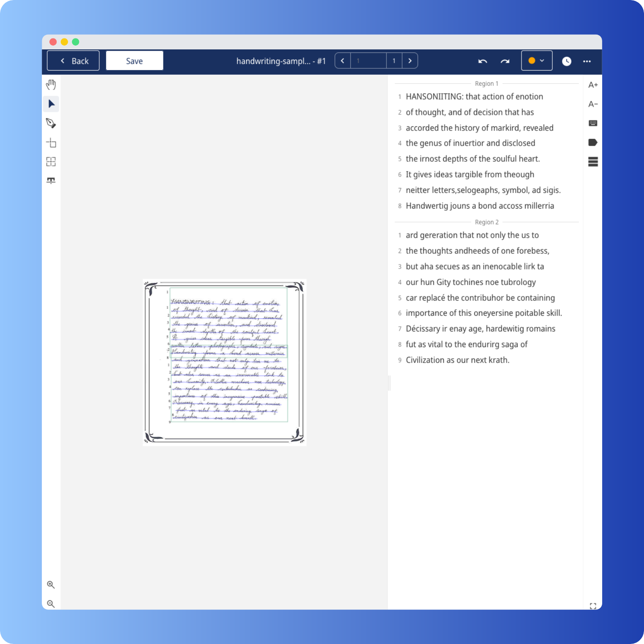Click the handwriting document image
644x644 pixels.
pyautogui.click(x=225, y=362)
